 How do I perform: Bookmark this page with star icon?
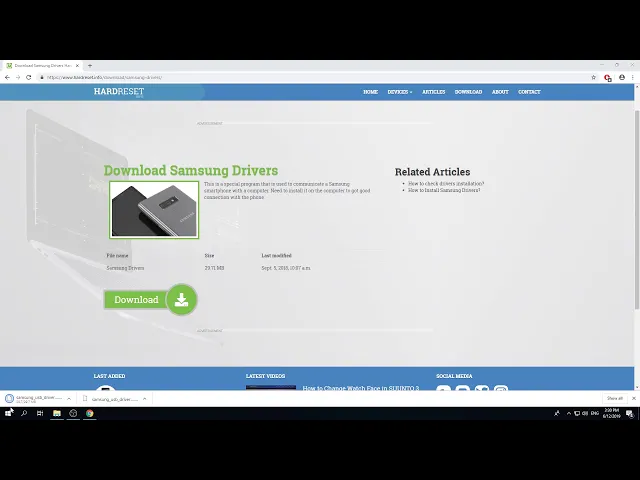[x=593, y=77]
